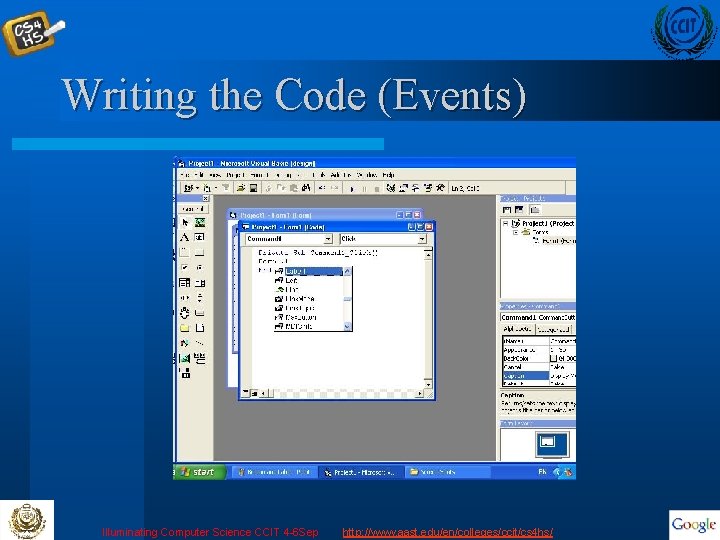Viewport: 720px width, 540px height.
Task: Select the Label control tool
Action: 185,237
